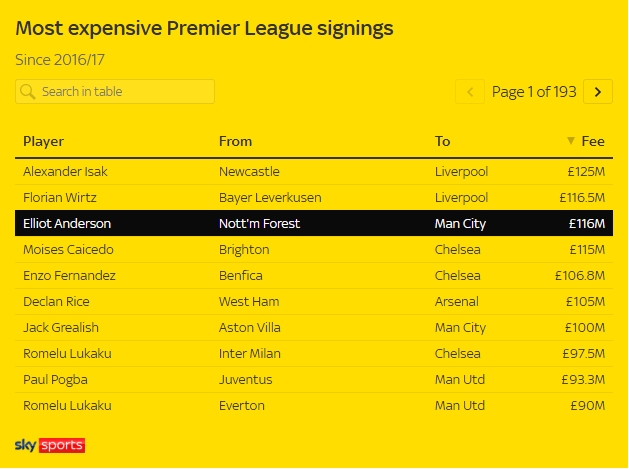Click the previous page arrow

pos(470,92)
